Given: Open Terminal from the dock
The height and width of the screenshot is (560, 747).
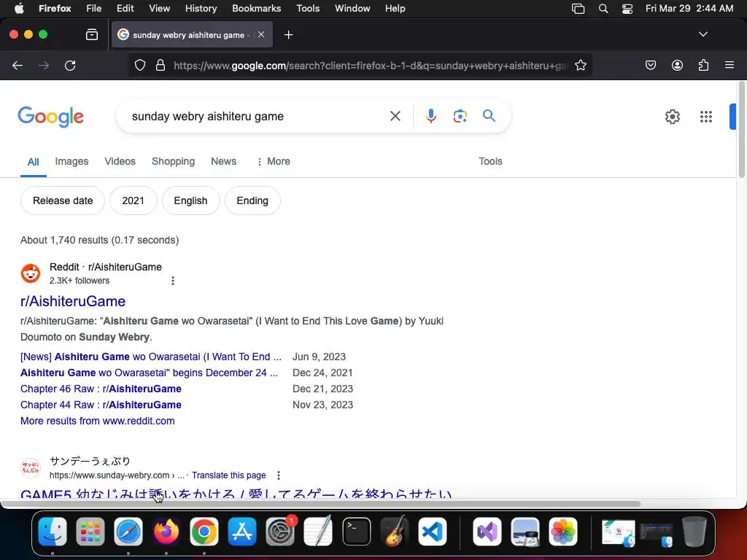Looking at the screenshot, I should (356, 532).
